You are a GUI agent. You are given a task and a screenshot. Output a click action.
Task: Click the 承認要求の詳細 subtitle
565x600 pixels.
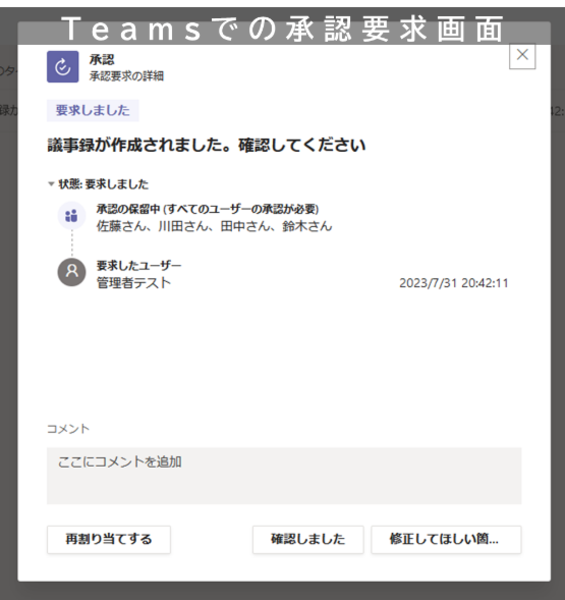coord(127,76)
